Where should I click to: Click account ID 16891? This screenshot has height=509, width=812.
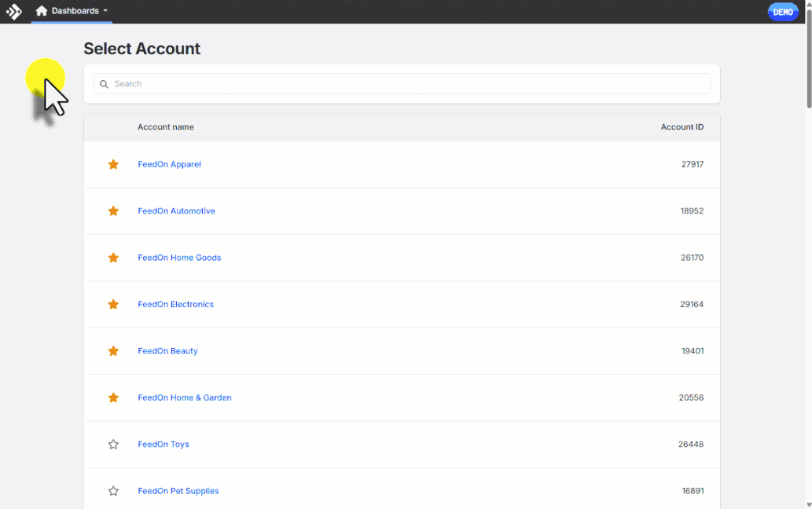(693, 491)
